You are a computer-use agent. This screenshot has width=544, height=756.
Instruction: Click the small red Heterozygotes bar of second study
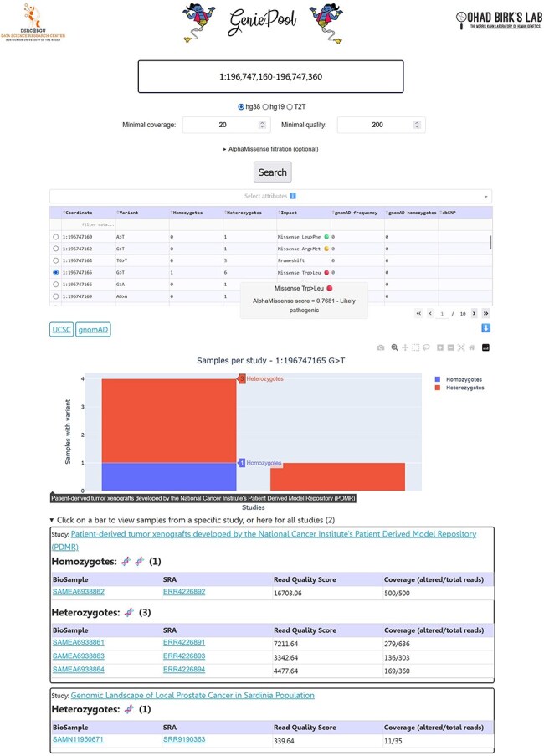point(337,477)
